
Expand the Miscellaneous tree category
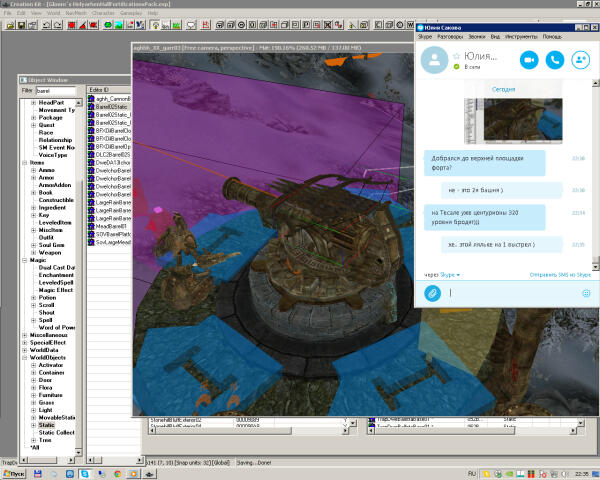point(24,335)
